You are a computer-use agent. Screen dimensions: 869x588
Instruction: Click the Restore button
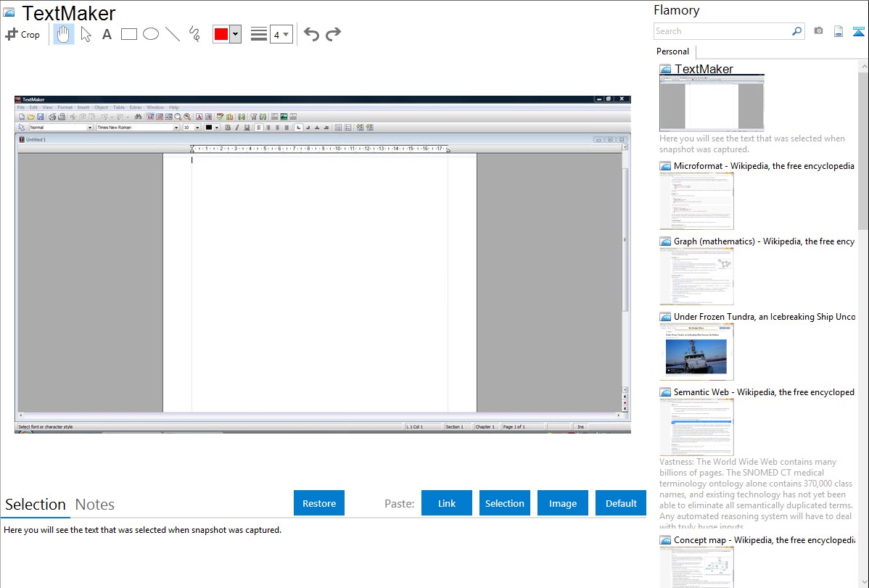pos(319,503)
